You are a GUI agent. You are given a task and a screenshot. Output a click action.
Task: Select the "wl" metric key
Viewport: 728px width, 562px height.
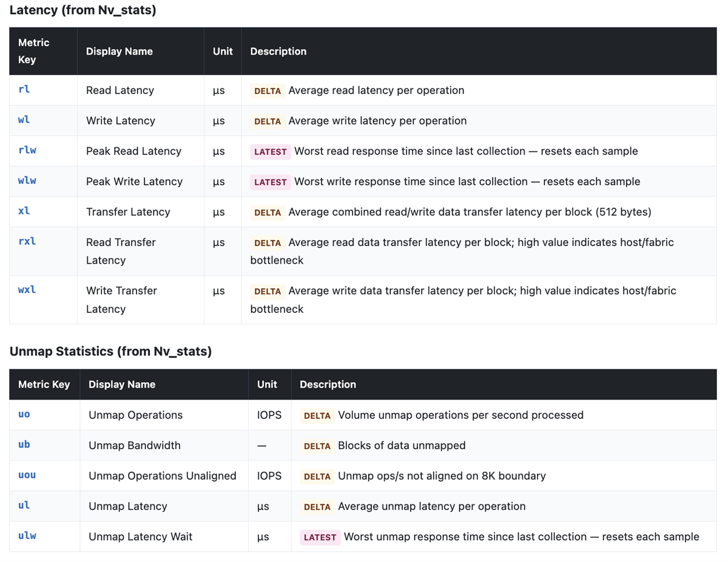tap(24, 120)
